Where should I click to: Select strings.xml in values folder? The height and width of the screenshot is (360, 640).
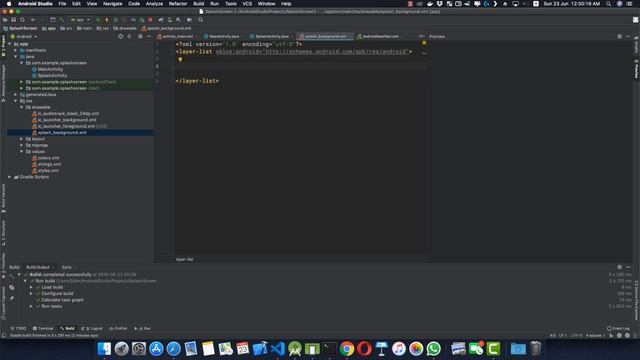coord(49,164)
